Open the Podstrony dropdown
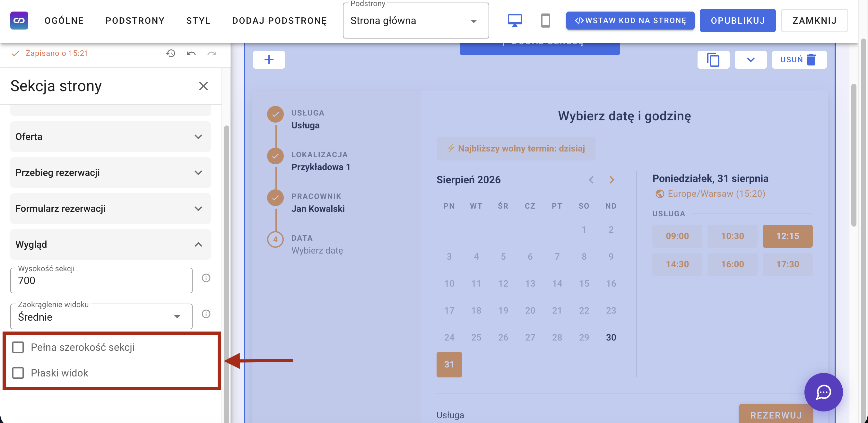Image resolution: width=868 pixels, height=423 pixels. tap(416, 21)
